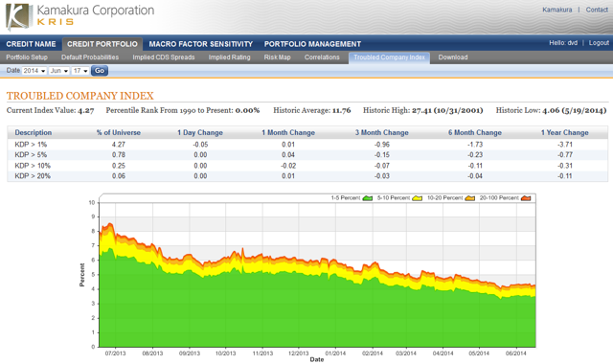Viewport: 613px width, 364px height.
Task: Select the KDP > 10% row label
Action: (33, 166)
